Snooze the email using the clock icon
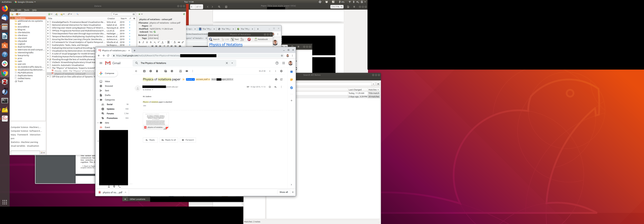Image resolution: width=644 pixels, height=224 pixels. coord(172,71)
